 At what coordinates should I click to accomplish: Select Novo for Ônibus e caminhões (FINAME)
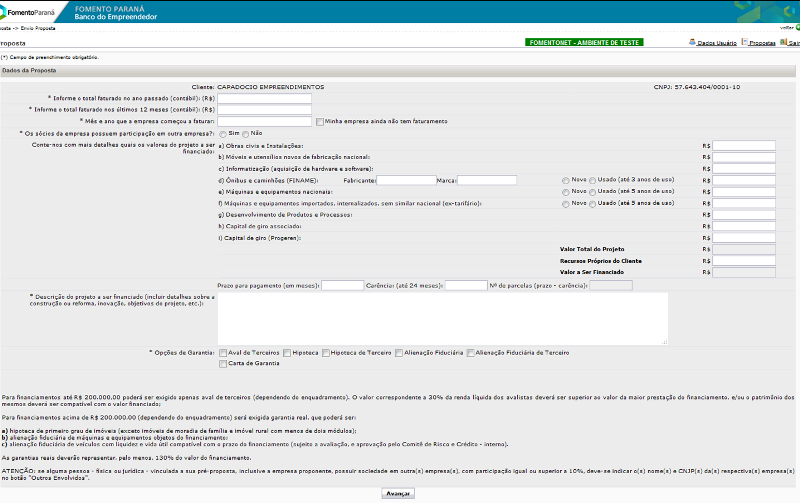point(566,181)
